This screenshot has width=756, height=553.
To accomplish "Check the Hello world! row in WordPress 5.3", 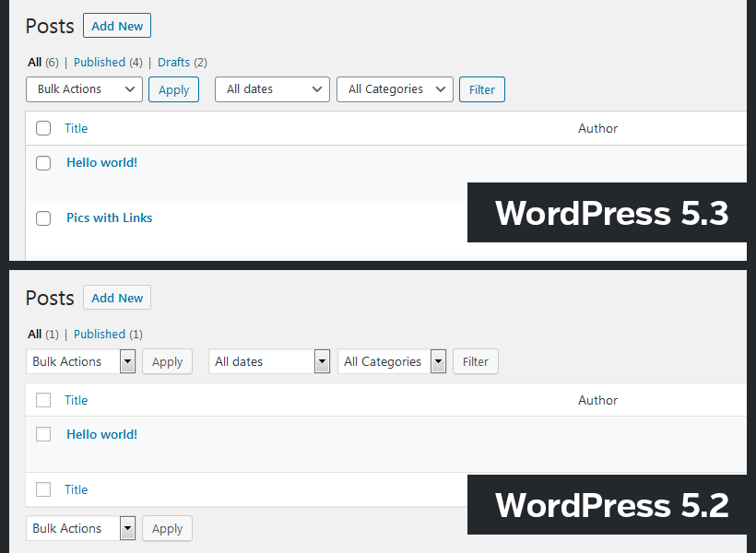I will point(43,163).
